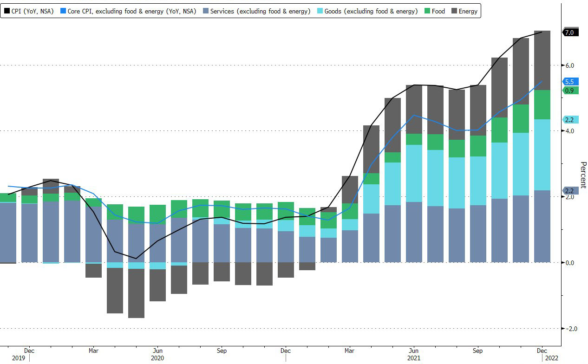Click 'Services (excluding food & energy)' legend text
This screenshot has width=588, height=364.
pos(260,11)
